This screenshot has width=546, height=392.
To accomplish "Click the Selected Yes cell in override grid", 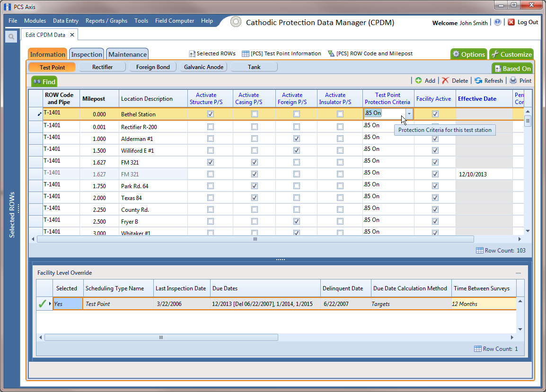I will point(68,304).
